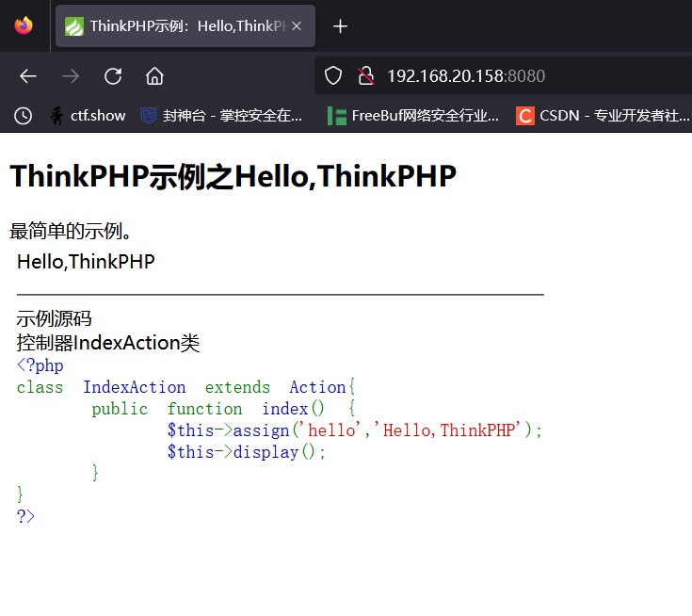The image size is (692, 616).
Task: Go back to previous page
Action: (28, 76)
